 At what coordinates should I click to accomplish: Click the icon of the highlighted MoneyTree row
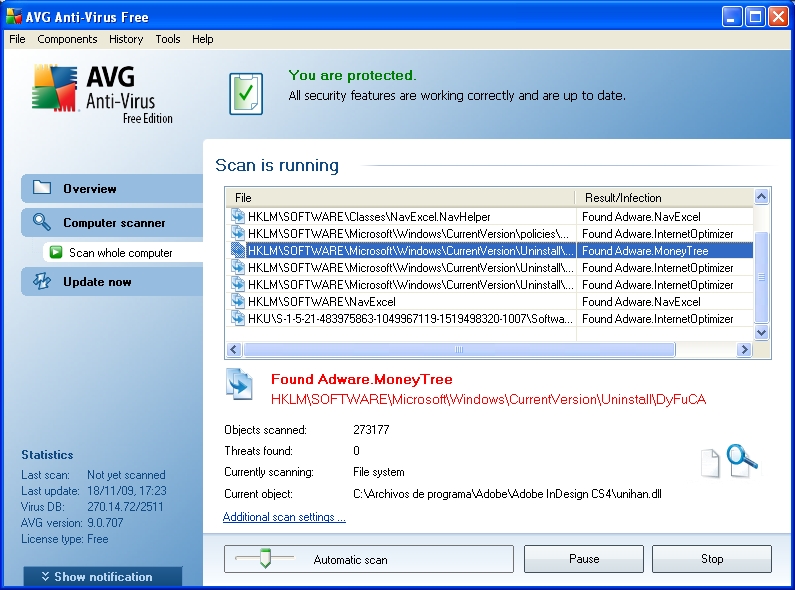pos(237,250)
